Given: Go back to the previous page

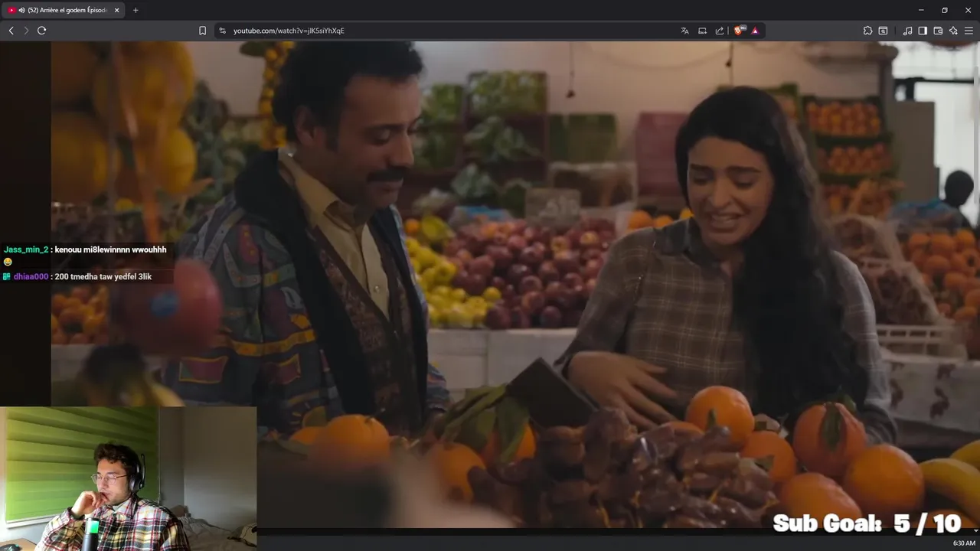Looking at the screenshot, I should coord(11,31).
